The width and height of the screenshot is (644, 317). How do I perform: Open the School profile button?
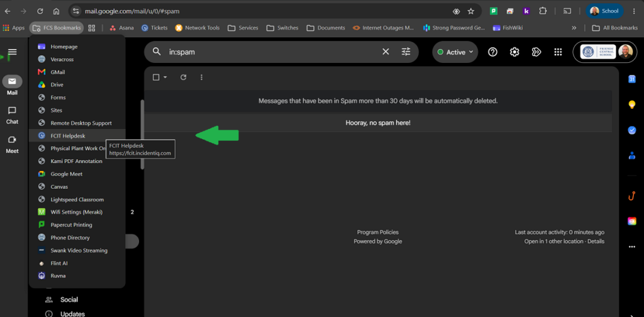coord(604,11)
